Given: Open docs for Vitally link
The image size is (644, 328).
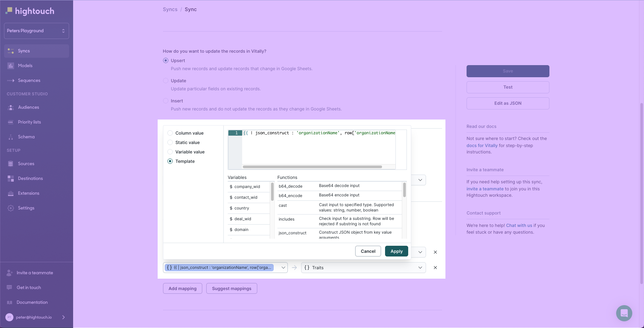Looking at the screenshot, I should 482,146.
